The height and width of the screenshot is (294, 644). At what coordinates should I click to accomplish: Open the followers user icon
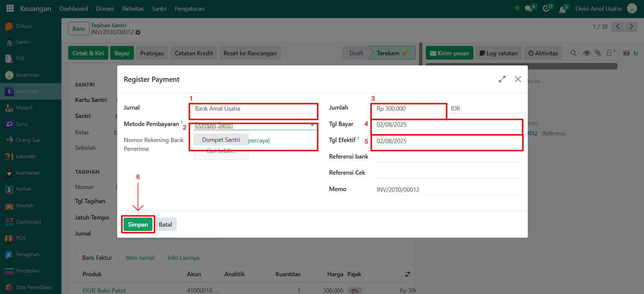tap(609, 53)
